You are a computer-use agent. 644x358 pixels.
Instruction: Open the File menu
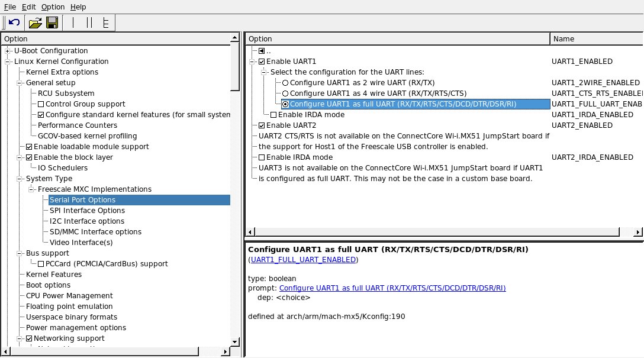tap(10, 7)
